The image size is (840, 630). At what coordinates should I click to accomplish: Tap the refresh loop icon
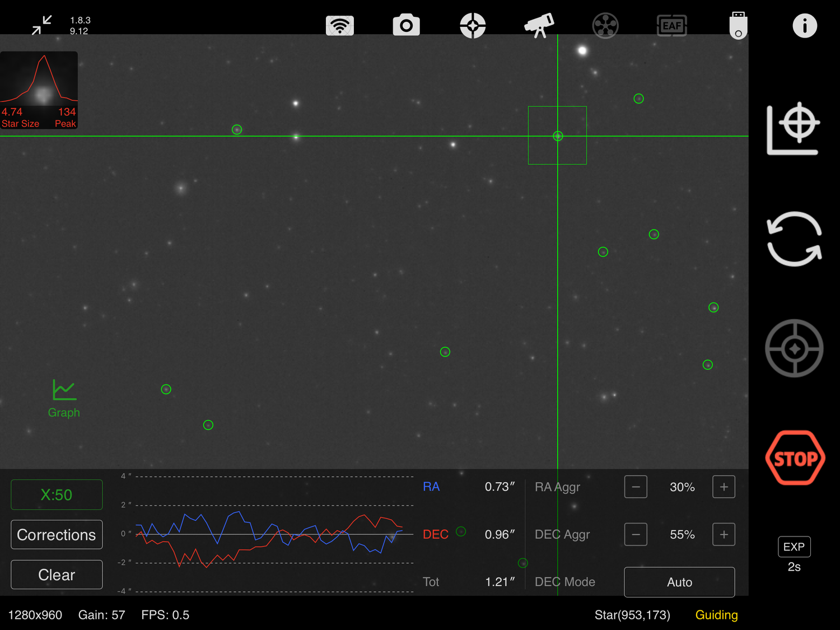click(794, 239)
